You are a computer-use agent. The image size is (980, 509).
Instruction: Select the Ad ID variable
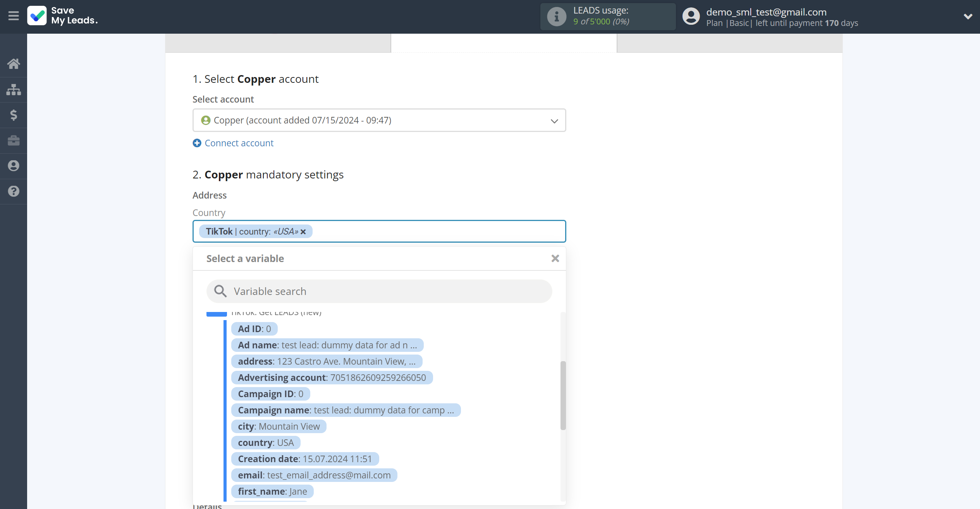(254, 329)
